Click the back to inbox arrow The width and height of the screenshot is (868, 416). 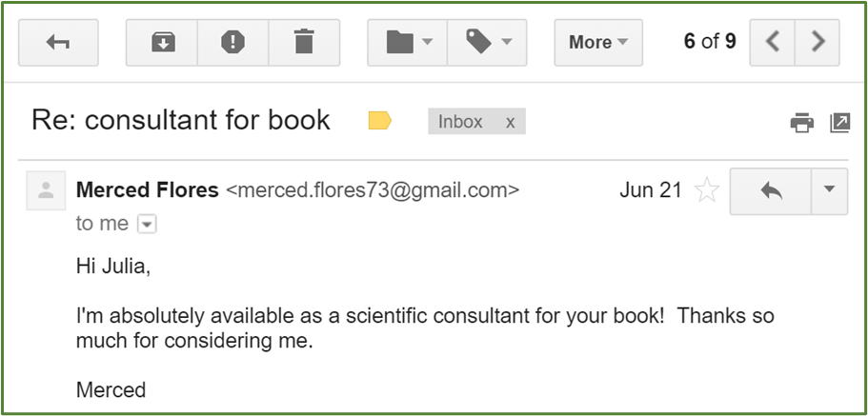[x=56, y=42]
